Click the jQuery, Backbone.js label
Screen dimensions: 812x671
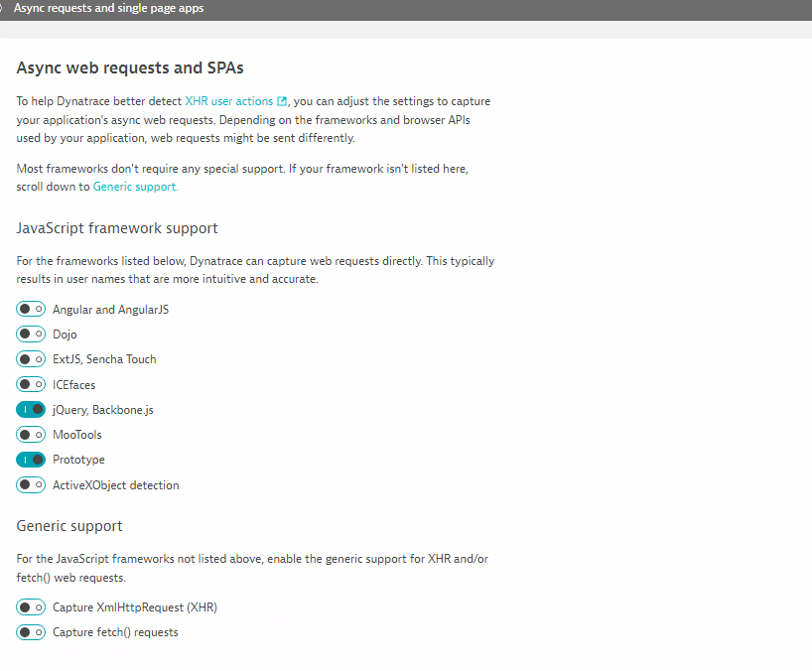click(103, 410)
